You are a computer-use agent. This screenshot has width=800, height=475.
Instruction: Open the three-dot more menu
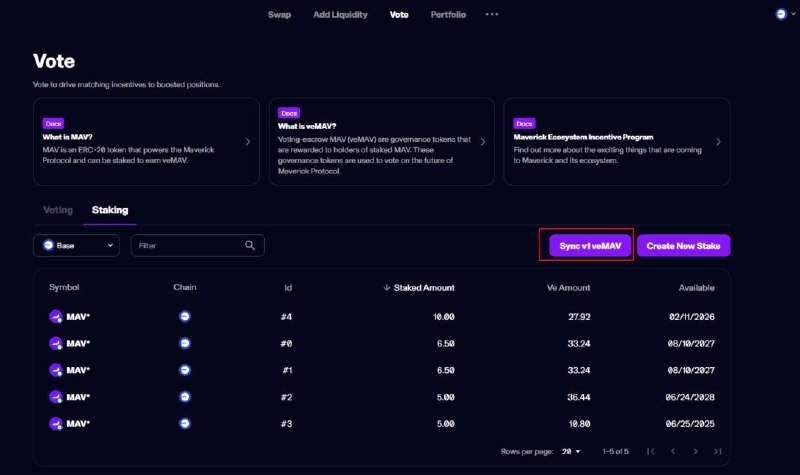pyautogui.click(x=492, y=14)
